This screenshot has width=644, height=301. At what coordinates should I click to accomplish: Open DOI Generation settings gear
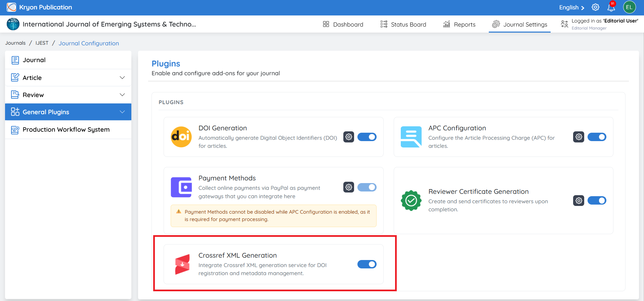click(349, 137)
